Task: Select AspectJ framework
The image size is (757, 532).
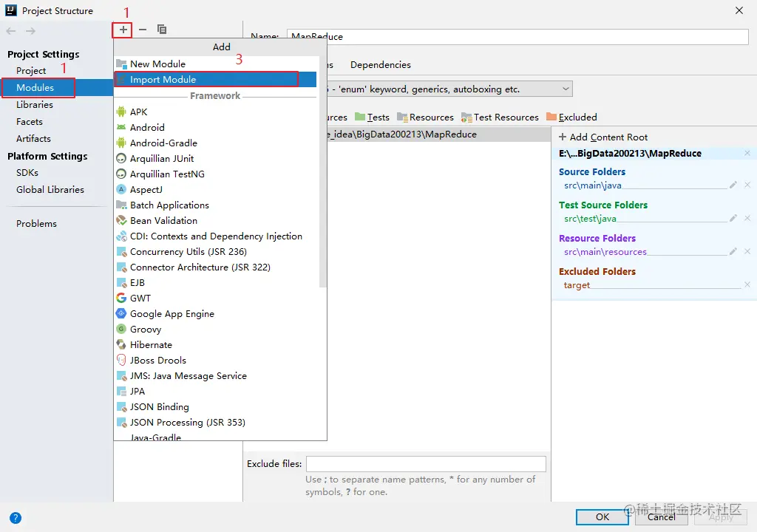Action: pos(217,189)
